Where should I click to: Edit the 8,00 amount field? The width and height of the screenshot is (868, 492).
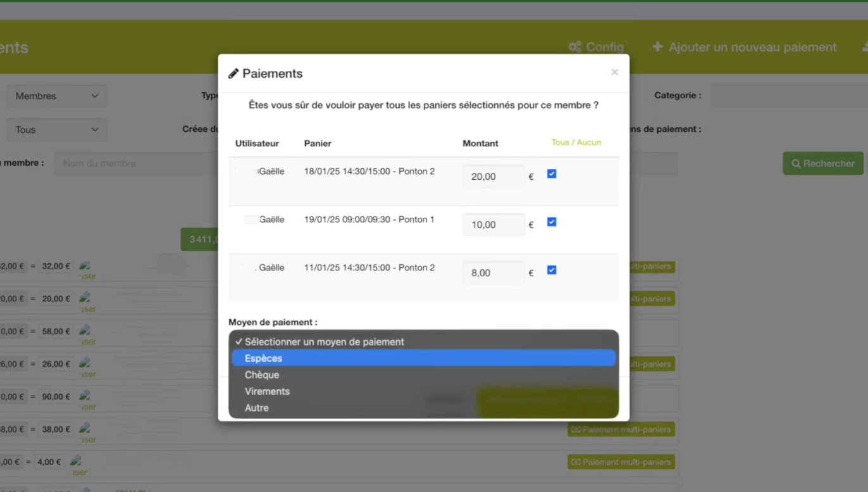pos(493,273)
